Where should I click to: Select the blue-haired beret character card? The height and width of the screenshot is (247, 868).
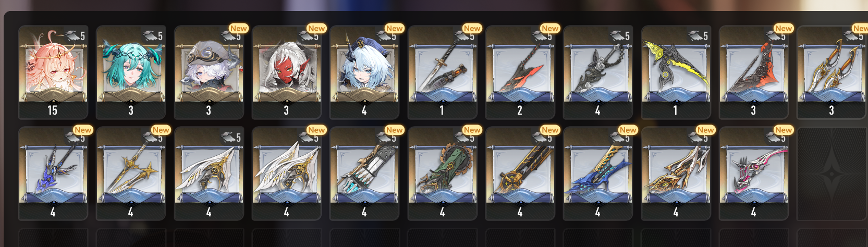tap(364, 72)
